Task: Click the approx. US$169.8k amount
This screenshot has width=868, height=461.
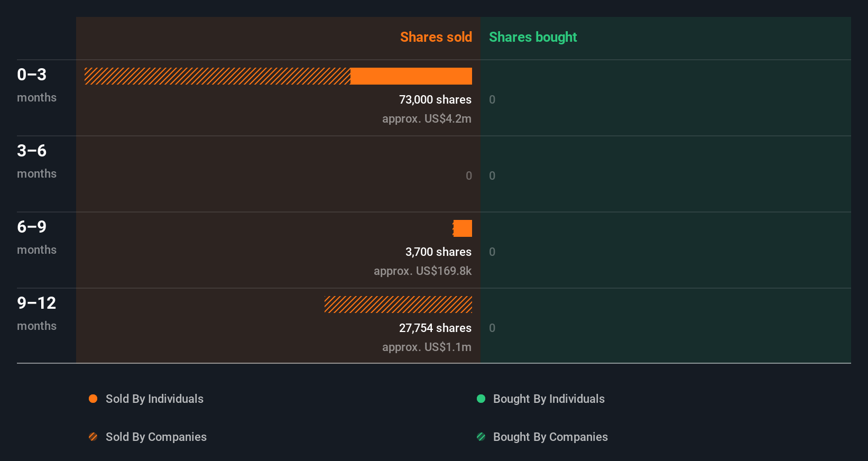Action: tap(422, 271)
